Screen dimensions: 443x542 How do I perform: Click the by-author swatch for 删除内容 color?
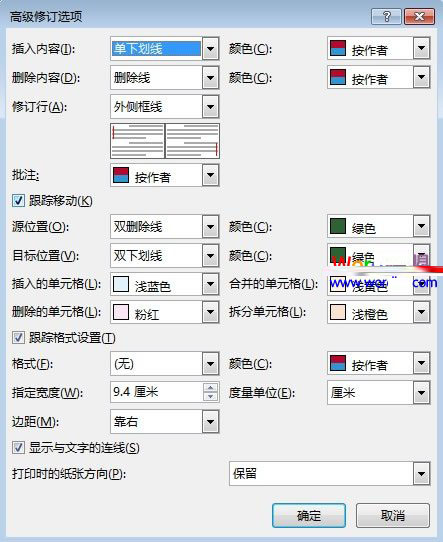pyautogui.click(x=338, y=77)
